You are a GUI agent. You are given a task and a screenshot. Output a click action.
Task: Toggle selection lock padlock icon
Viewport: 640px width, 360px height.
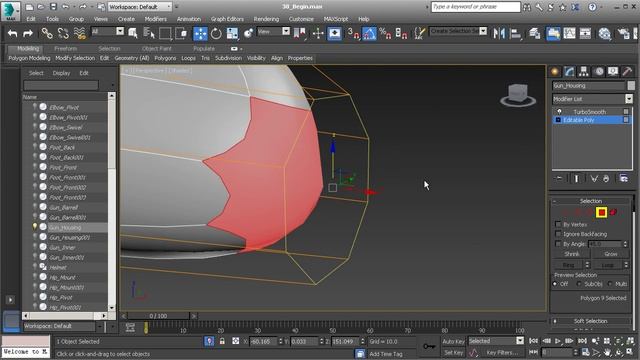pos(222,341)
